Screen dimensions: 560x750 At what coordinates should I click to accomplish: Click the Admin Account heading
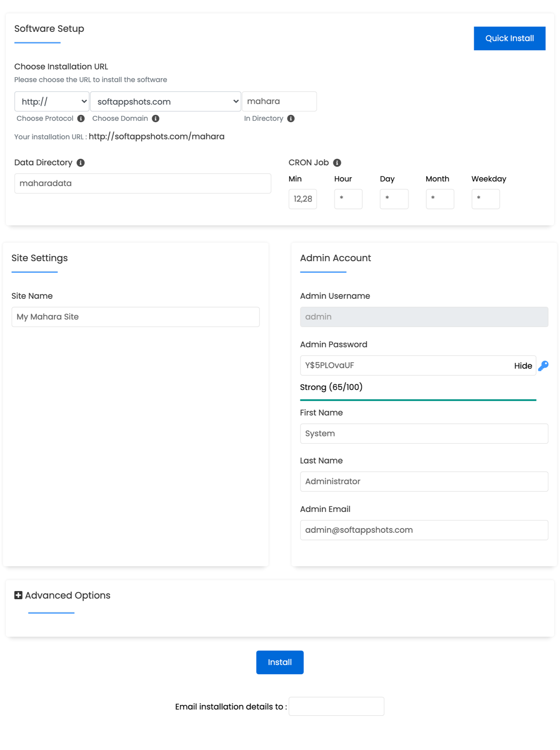point(335,258)
